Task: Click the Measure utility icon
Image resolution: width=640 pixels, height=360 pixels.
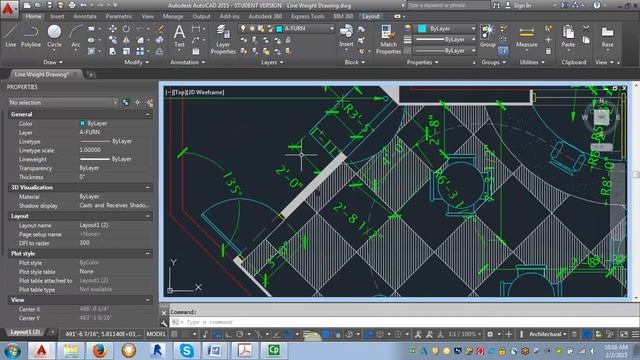Action: pyautogui.click(x=527, y=36)
